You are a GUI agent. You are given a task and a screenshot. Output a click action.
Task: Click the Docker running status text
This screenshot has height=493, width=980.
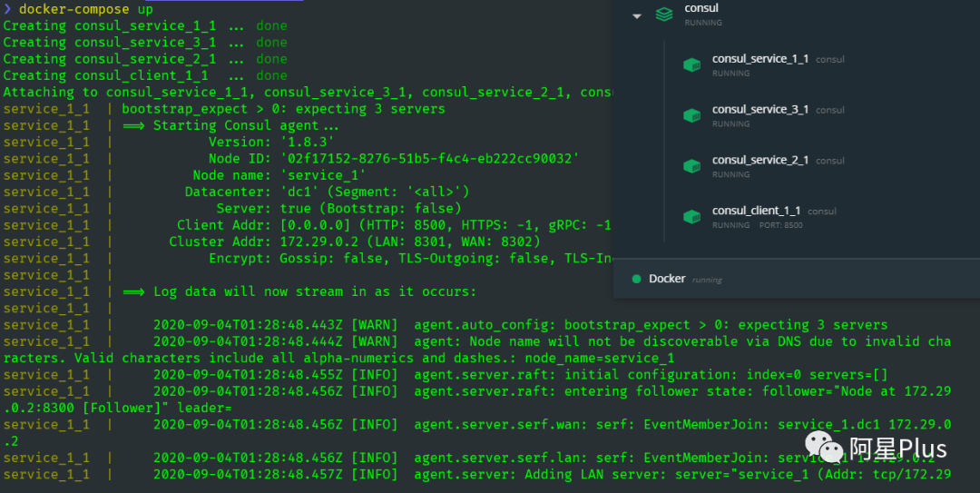[x=707, y=281]
